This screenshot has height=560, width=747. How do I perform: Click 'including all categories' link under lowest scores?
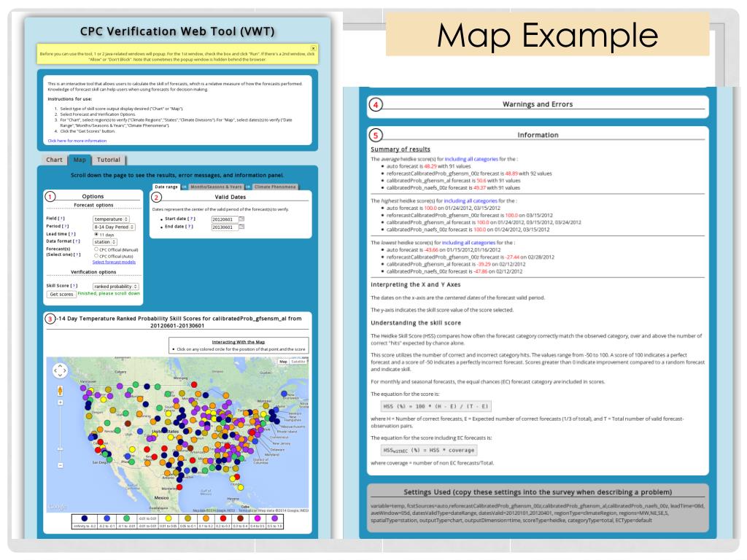click(x=468, y=242)
